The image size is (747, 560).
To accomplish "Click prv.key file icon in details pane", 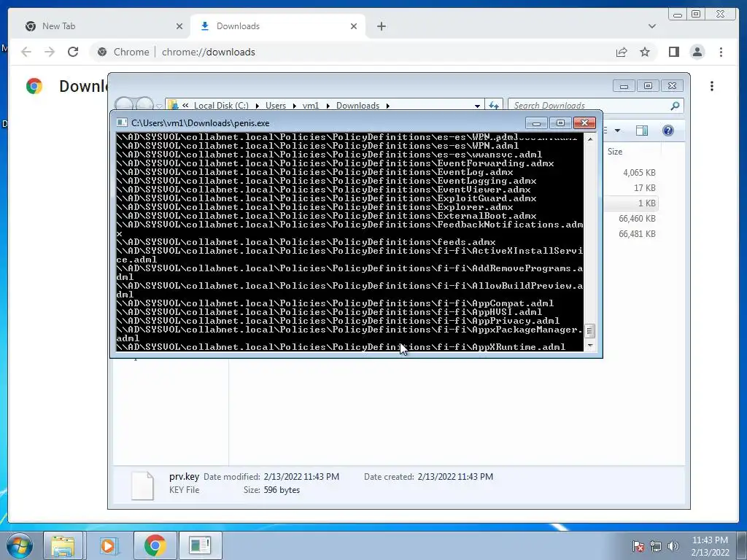I will click(x=142, y=485).
